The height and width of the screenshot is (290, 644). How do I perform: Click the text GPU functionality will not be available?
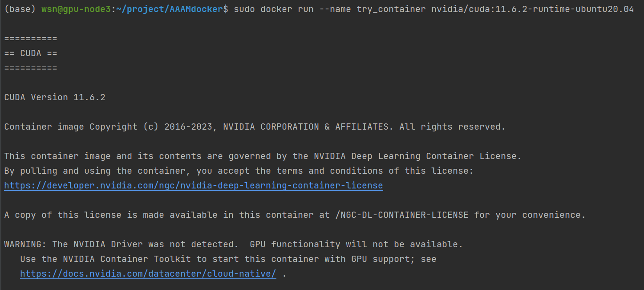(x=356, y=244)
